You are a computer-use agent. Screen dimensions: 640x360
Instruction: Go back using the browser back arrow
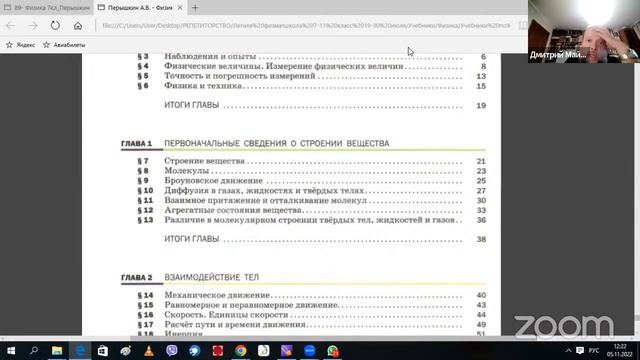11,26
